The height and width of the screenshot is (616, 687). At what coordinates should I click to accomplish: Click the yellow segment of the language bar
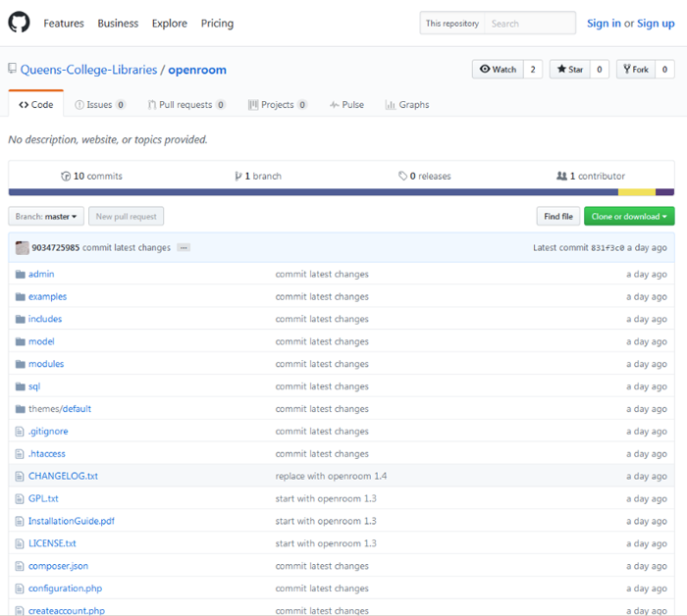click(x=637, y=192)
